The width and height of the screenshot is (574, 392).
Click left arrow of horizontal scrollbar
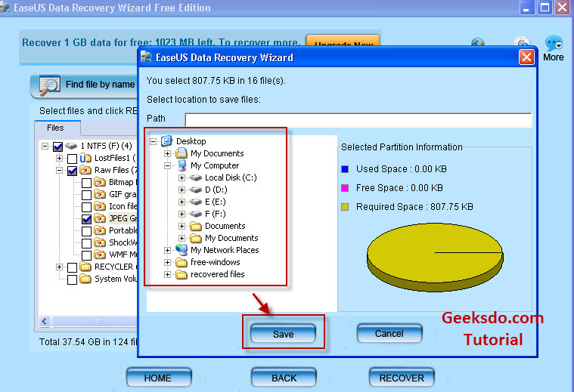point(45,322)
